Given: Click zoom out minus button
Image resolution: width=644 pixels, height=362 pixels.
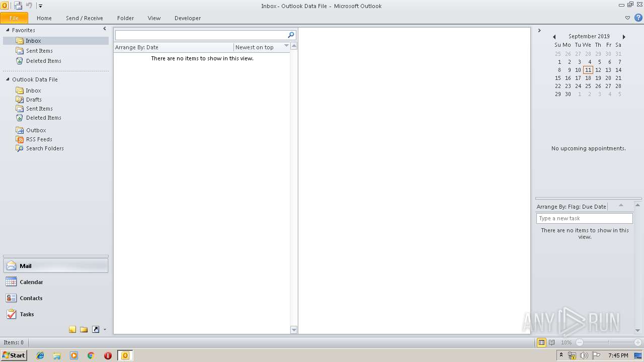Looking at the screenshot, I should click(x=580, y=342).
